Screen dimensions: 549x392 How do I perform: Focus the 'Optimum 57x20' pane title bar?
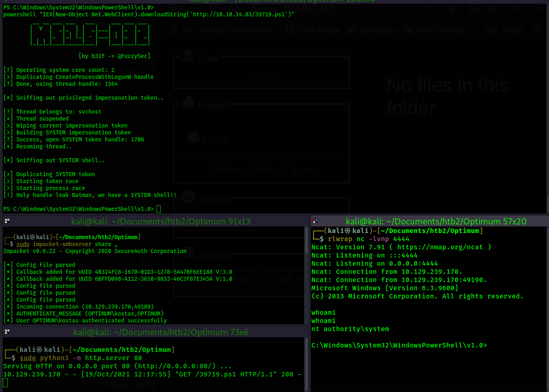pos(436,221)
